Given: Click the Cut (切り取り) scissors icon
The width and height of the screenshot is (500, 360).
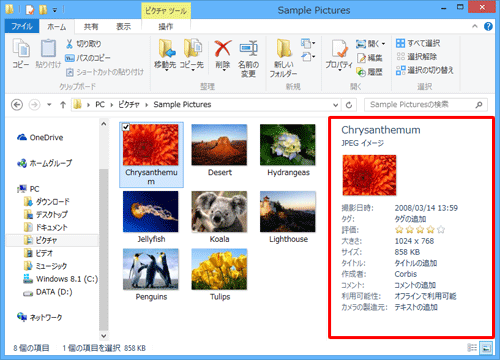Looking at the screenshot, I should click(69, 44).
